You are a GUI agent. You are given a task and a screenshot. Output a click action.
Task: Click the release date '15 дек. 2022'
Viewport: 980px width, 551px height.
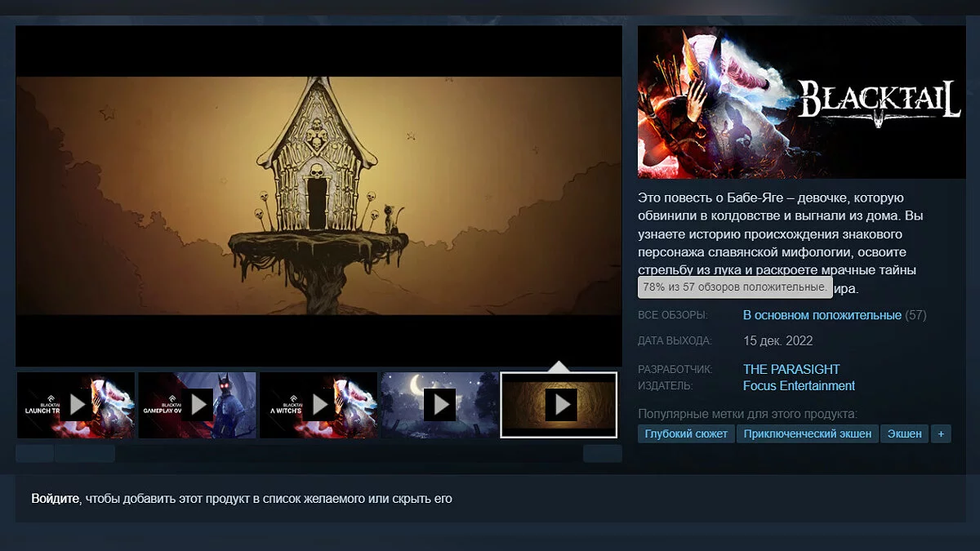778,341
